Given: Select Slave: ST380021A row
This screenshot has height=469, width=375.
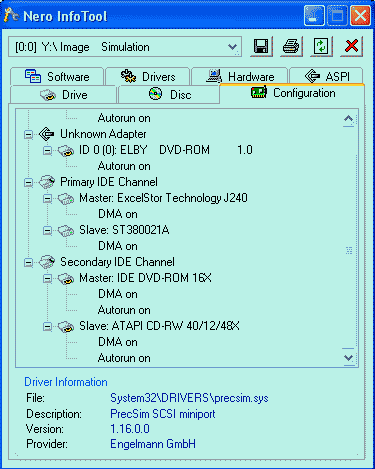Looking at the screenshot, I should point(124,230).
